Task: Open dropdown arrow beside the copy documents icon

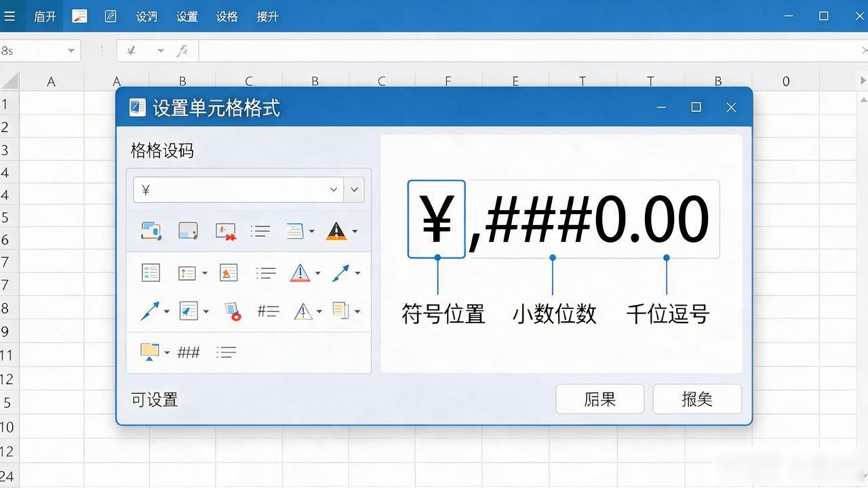Action: [357, 311]
